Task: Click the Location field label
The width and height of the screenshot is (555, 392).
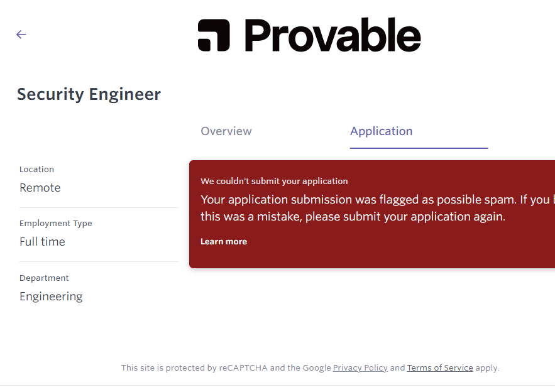Action: tap(36, 170)
